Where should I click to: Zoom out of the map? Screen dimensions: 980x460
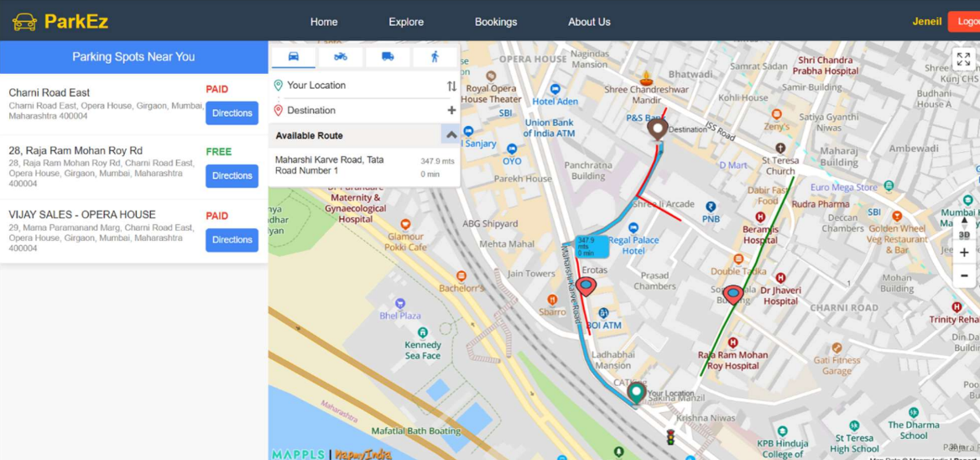(x=964, y=275)
